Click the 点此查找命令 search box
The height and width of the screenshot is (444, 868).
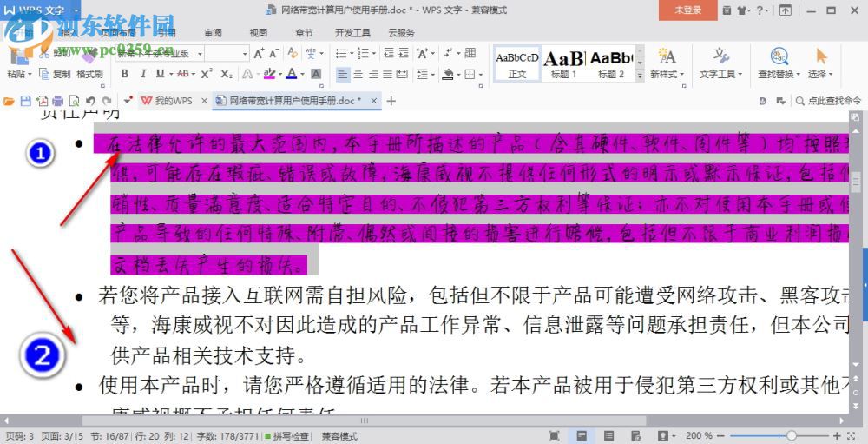[829, 101]
